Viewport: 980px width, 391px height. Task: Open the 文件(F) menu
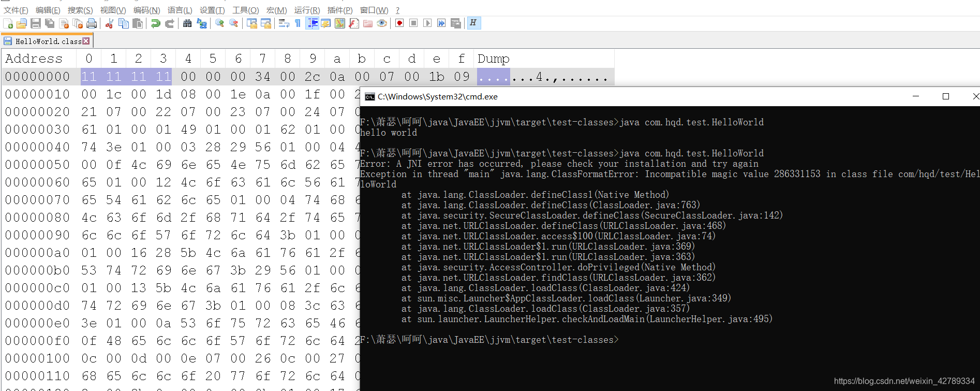[16, 10]
